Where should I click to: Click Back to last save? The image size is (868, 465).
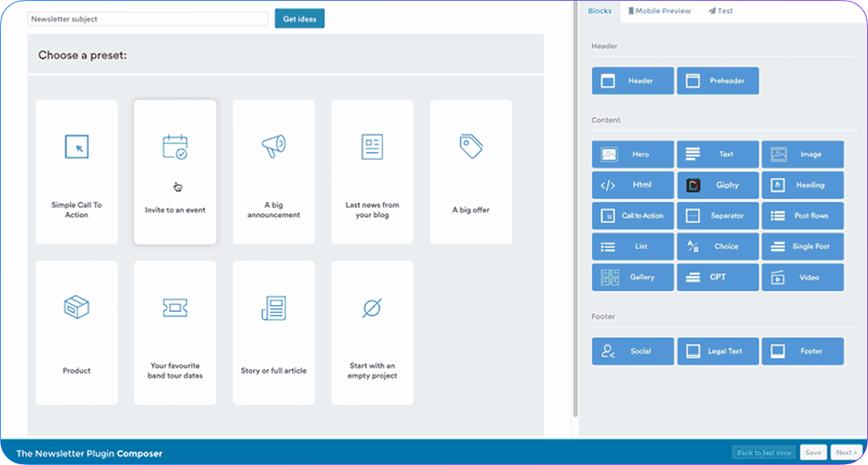(763, 452)
